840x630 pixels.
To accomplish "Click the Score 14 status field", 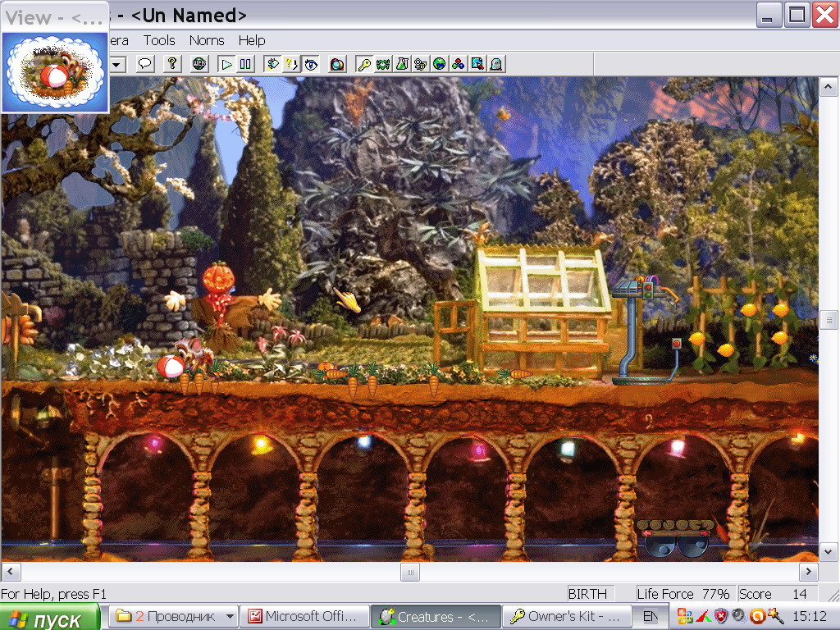I will pyautogui.click(x=776, y=594).
